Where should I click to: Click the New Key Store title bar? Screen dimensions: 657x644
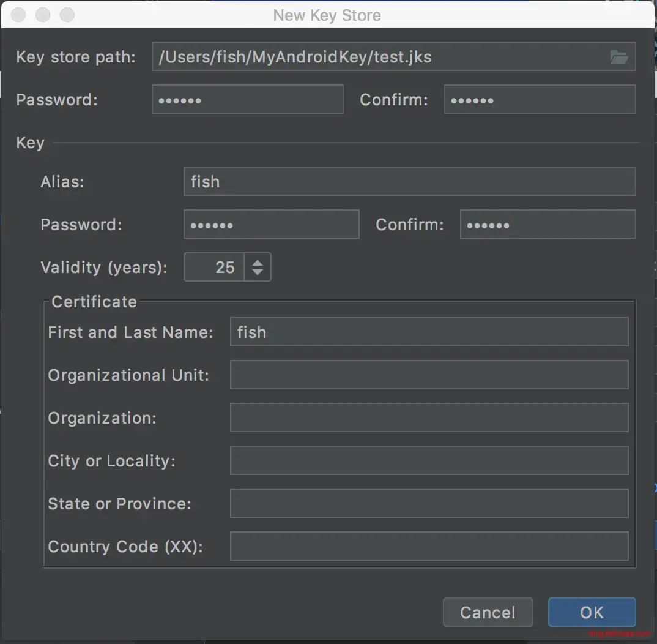pos(327,15)
